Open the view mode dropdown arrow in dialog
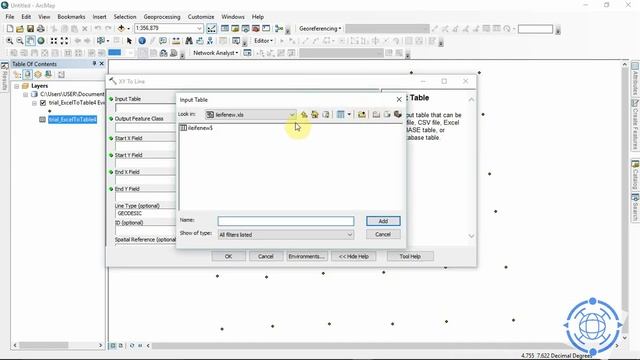This screenshot has width=640, height=360. click(349, 115)
